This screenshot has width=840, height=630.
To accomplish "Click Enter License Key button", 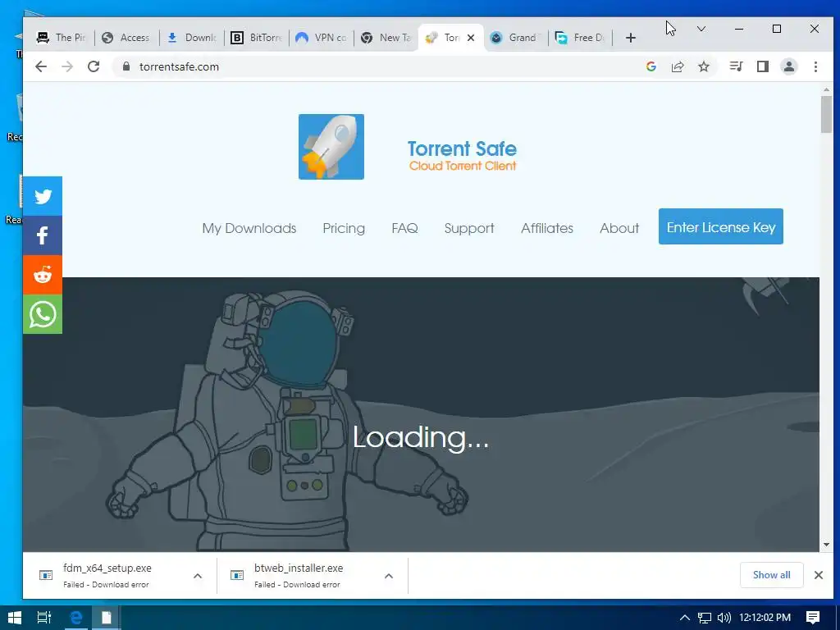I will pos(720,226).
